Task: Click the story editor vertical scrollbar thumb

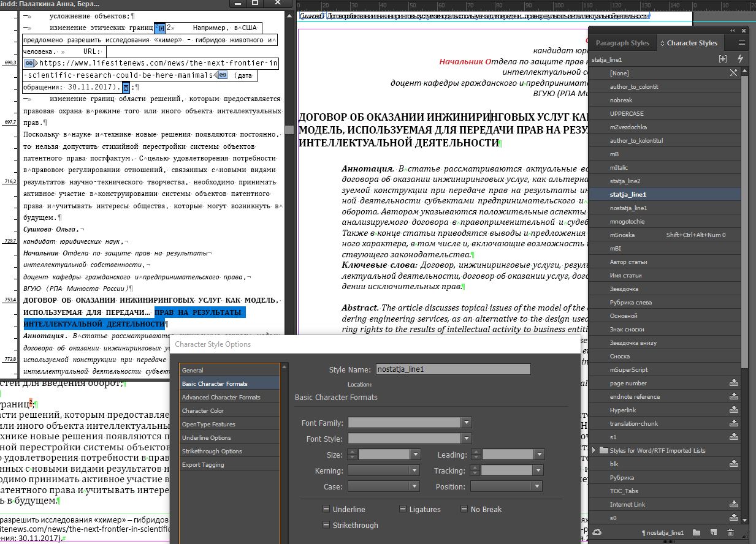Action: tap(289, 130)
